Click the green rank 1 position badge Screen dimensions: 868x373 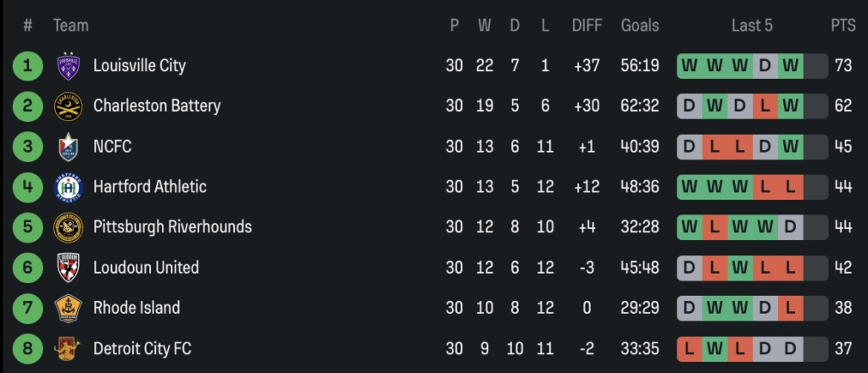[28, 66]
